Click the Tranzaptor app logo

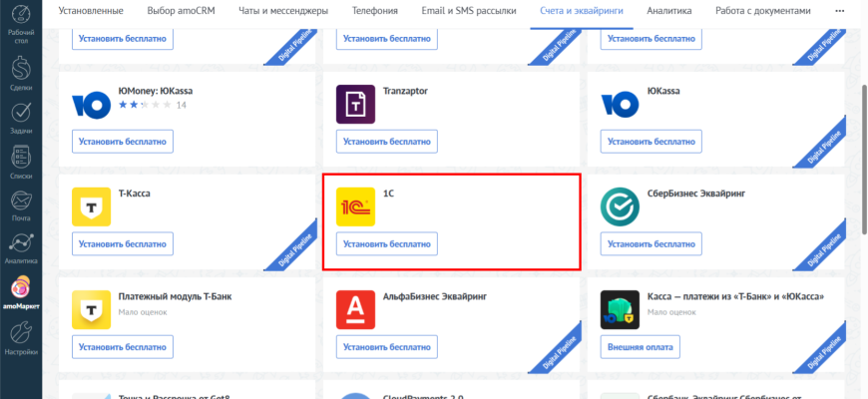355,105
